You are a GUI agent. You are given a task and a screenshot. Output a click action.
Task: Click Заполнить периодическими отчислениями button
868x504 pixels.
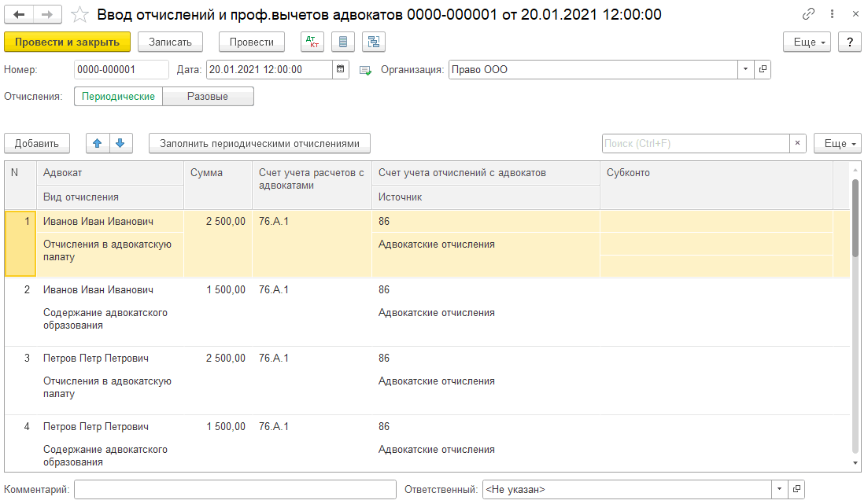[x=259, y=143]
